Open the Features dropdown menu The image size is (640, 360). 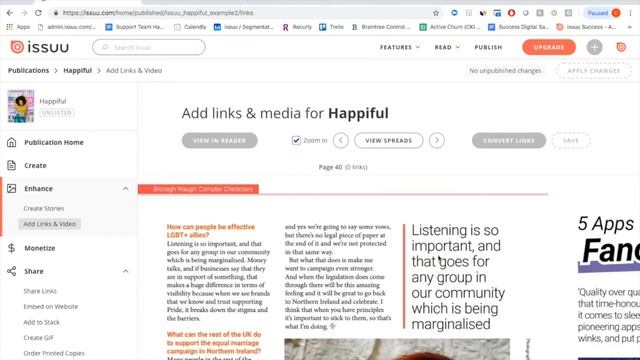click(x=400, y=47)
